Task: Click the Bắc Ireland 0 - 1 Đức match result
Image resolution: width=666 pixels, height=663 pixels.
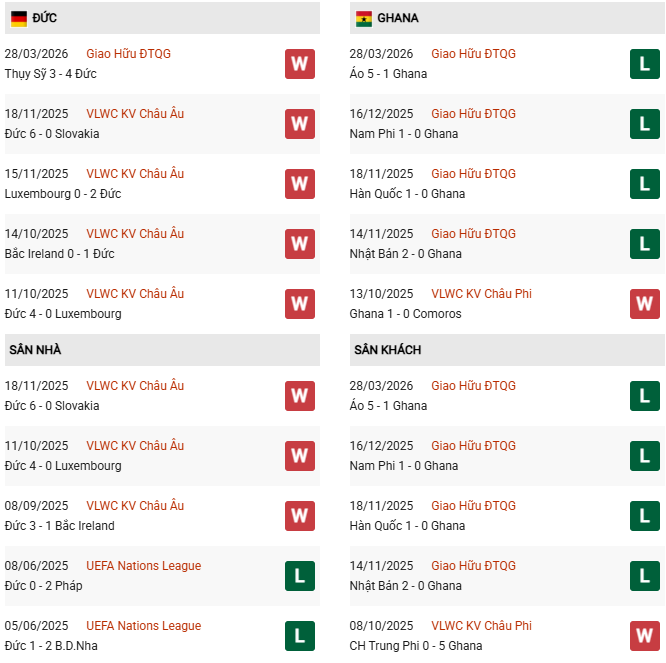Action: tap(59, 254)
